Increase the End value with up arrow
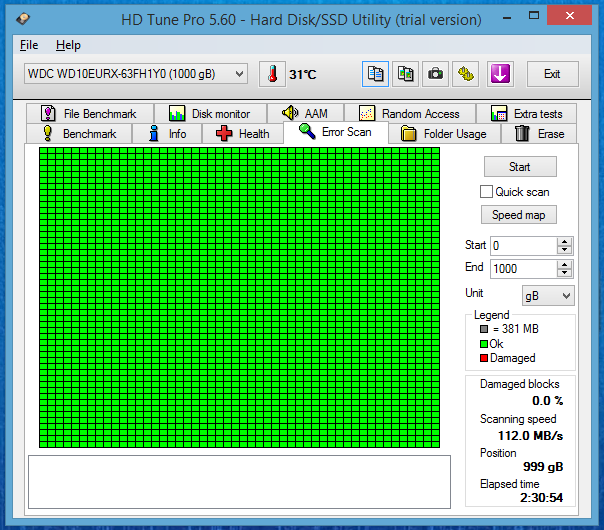 coord(565,264)
